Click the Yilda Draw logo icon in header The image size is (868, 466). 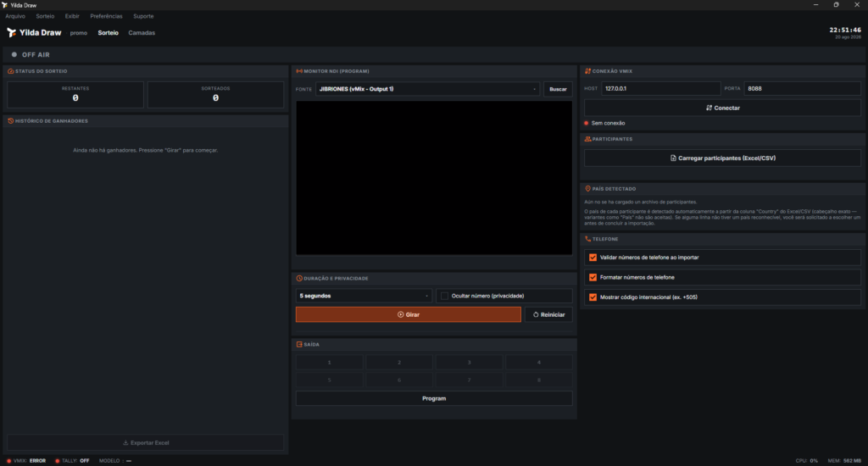[x=11, y=33]
